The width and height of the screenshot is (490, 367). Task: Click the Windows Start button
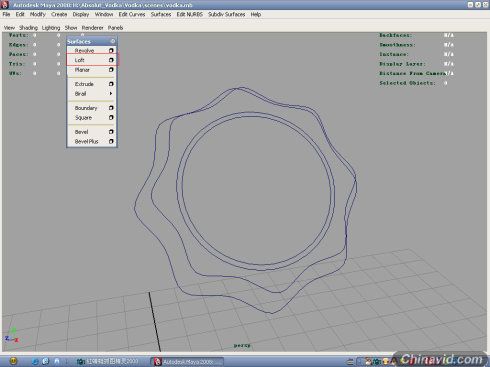point(13,361)
